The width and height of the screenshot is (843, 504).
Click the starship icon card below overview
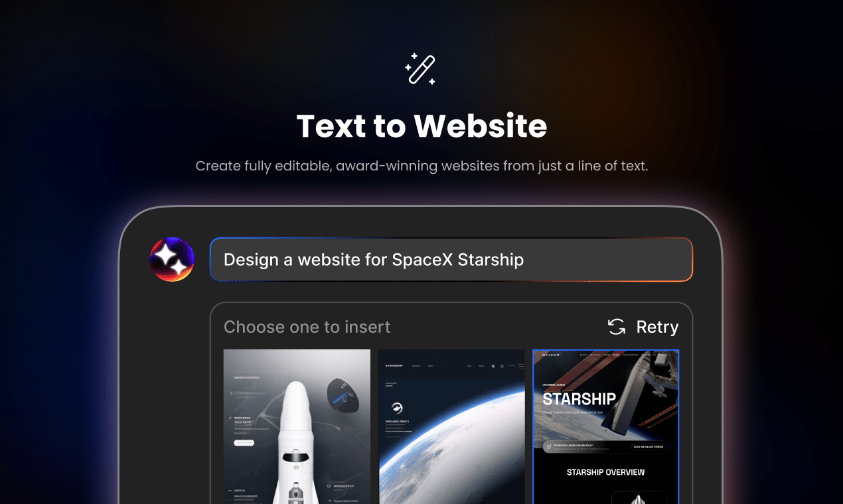[x=639, y=497]
